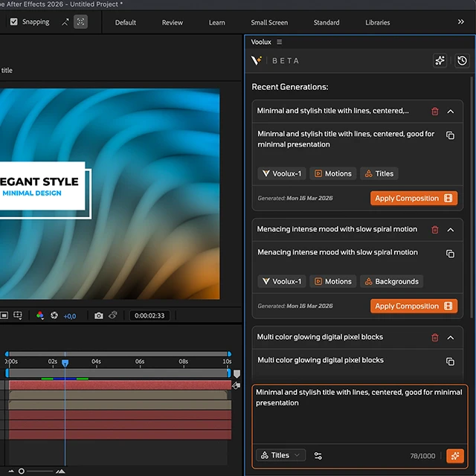Toggle the Snapping checkbox

pyautogui.click(x=14, y=22)
